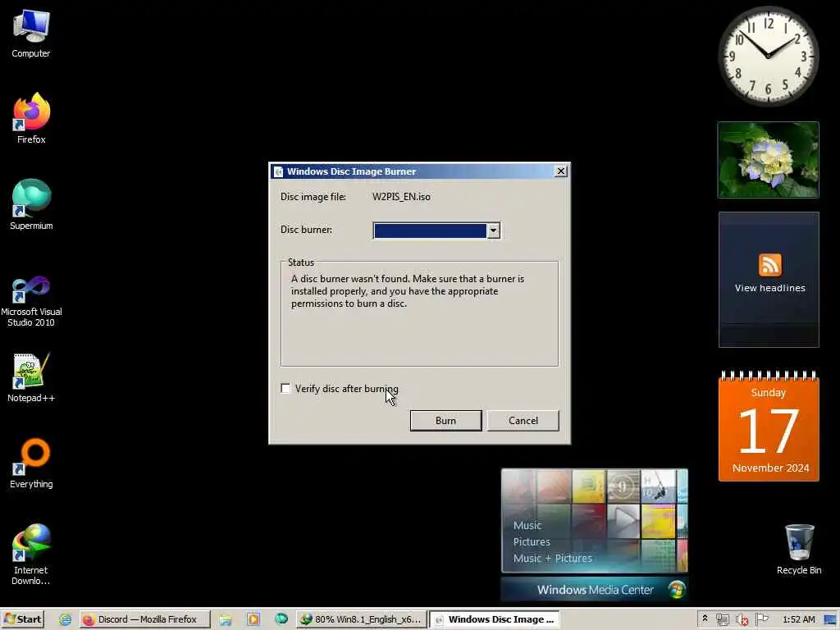This screenshot has width=840, height=630.
Task: Click the Disc burner selection field
Action: (436, 231)
